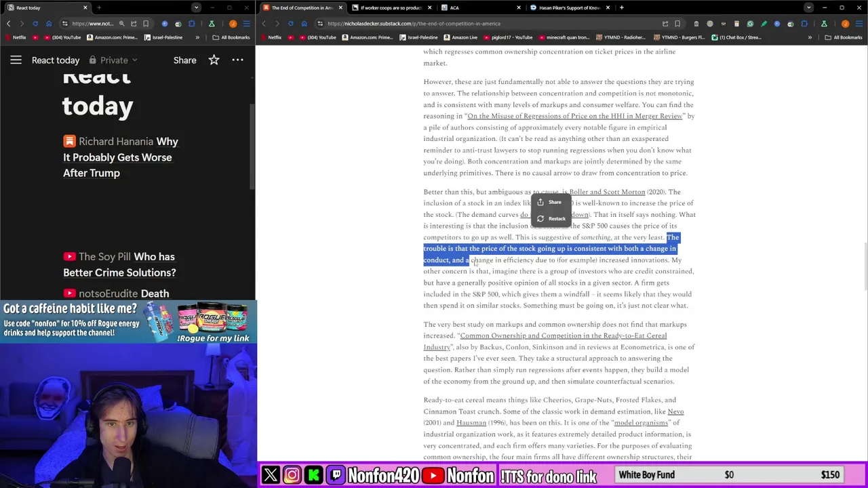Click the Share button on React today page
Viewport: 868px width, 488px height.
click(184, 60)
